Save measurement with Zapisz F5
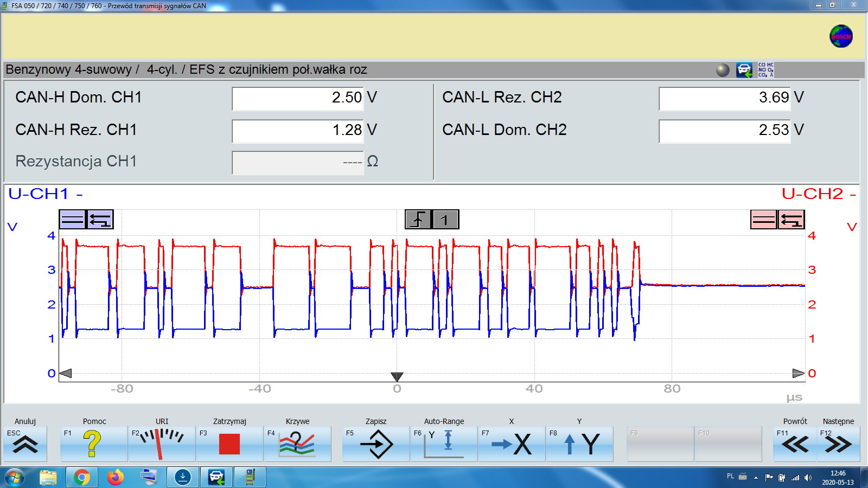This screenshot has width=868, height=488. (376, 444)
